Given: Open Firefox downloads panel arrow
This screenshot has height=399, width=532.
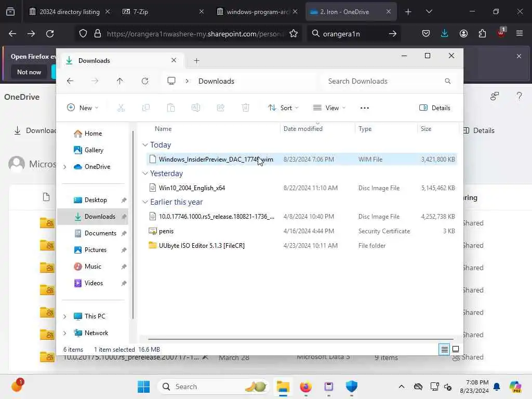Looking at the screenshot, I should (x=445, y=34).
